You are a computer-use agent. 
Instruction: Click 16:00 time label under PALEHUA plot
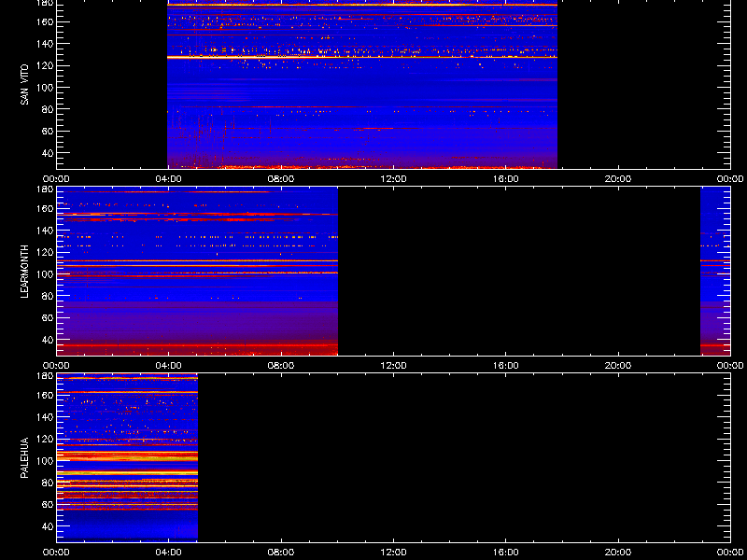coord(506,553)
